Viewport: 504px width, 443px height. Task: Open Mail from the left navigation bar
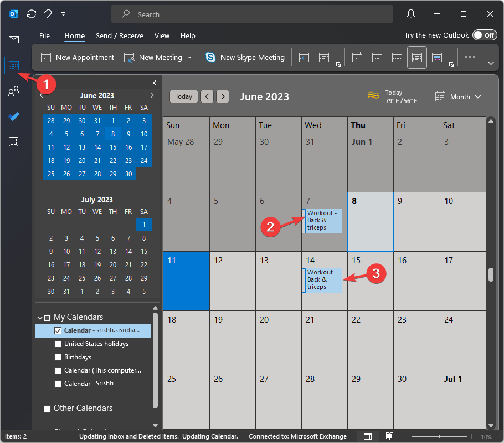[13, 39]
